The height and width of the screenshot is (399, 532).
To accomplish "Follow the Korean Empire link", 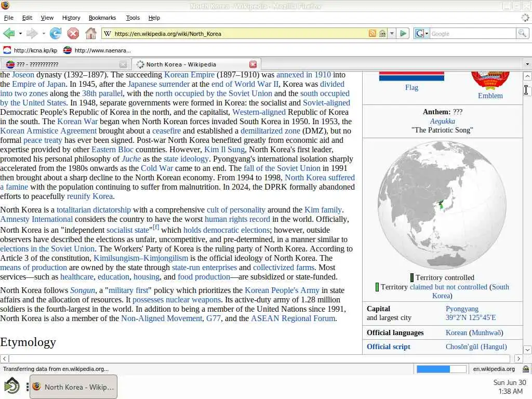I will point(189,75).
